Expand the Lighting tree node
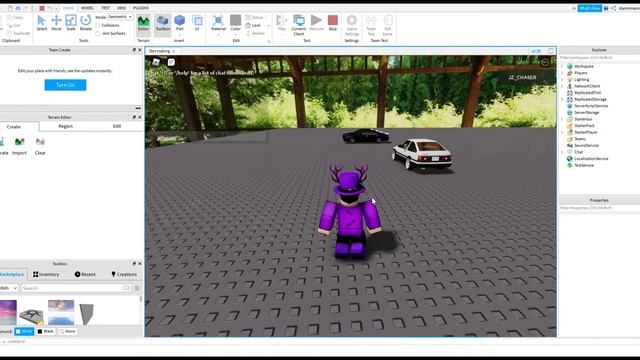The width and height of the screenshot is (640, 360). [562, 80]
